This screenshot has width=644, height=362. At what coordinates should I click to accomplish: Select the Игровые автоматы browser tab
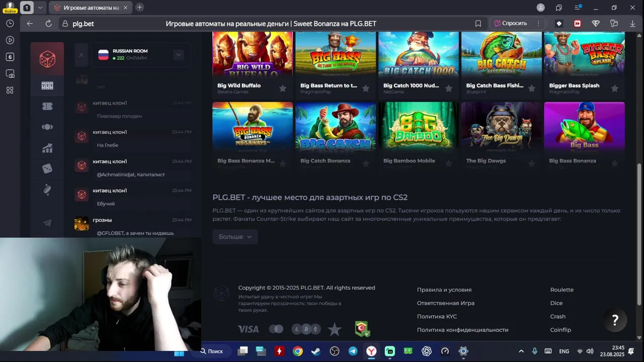(x=91, y=8)
